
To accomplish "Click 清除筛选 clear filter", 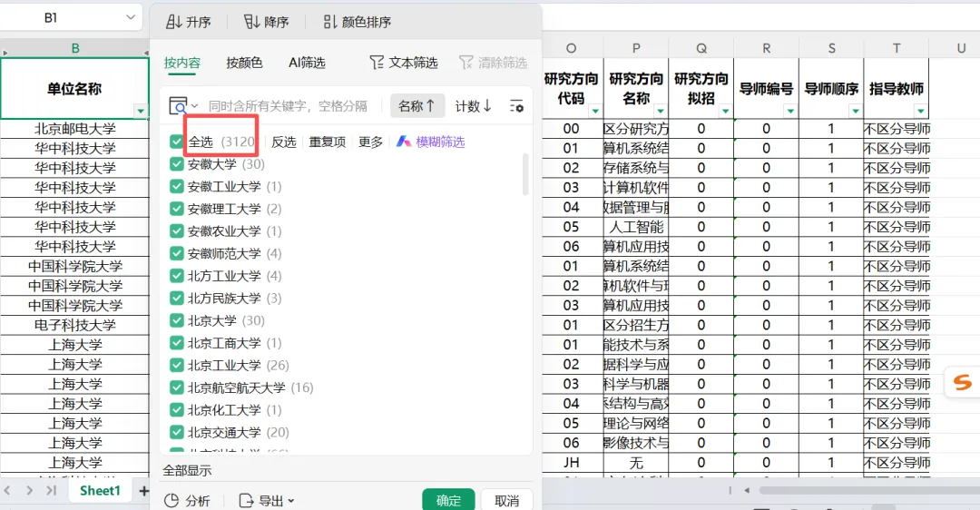I will tap(493, 63).
